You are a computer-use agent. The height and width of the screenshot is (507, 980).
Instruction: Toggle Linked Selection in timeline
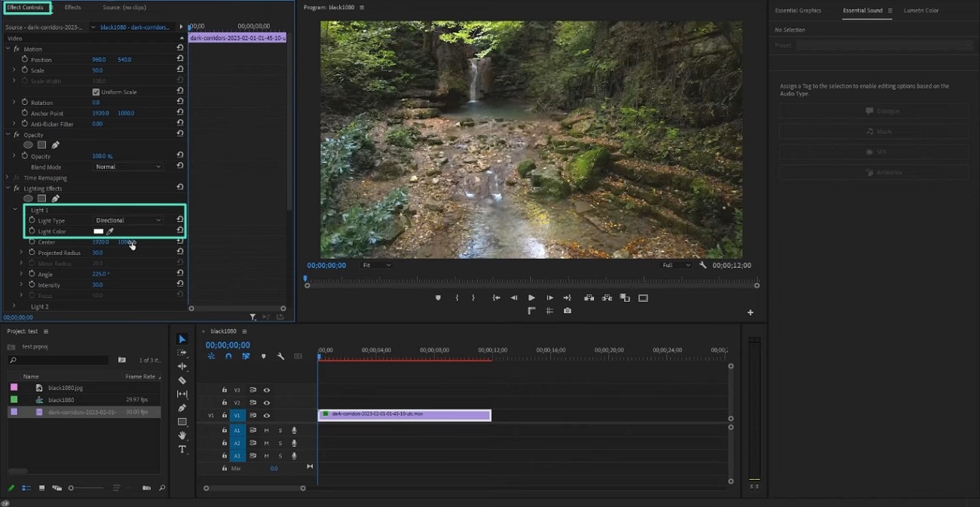[246, 356]
